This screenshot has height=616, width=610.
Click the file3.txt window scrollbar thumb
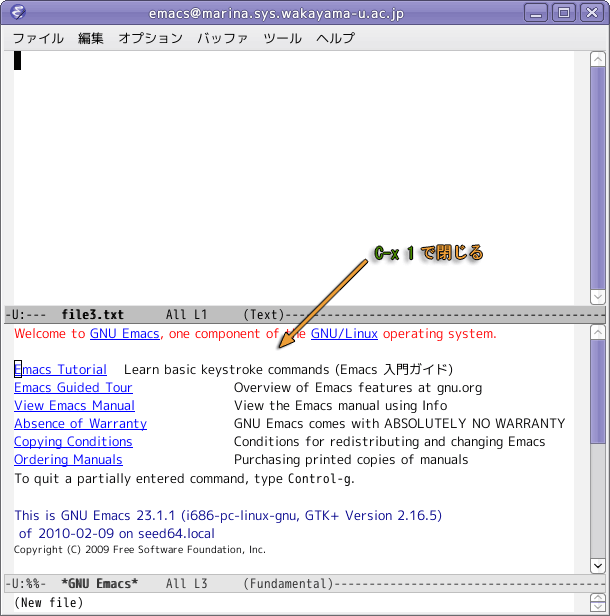point(597,178)
